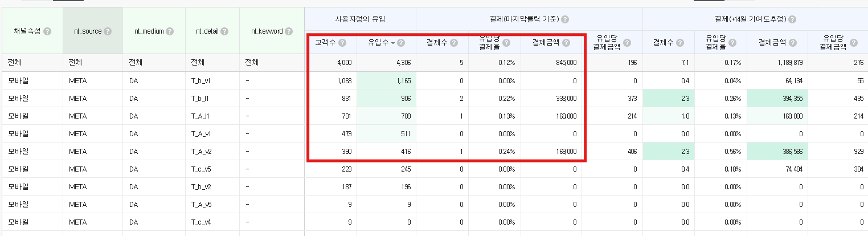Show help for 결제수 under +14일 기여도추정
The width and height of the screenshot is (868, 236).
[680, 43]
